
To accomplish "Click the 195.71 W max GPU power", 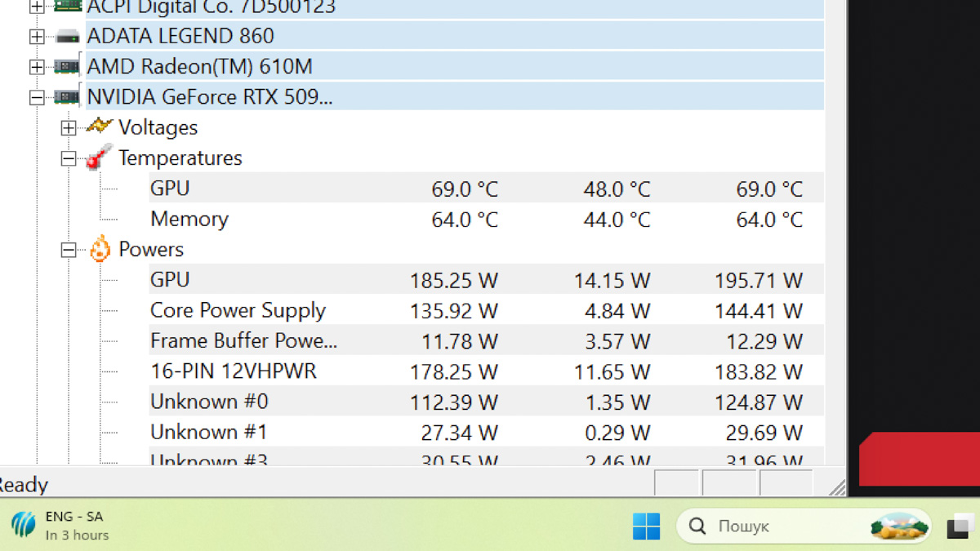I will (759, 281).
